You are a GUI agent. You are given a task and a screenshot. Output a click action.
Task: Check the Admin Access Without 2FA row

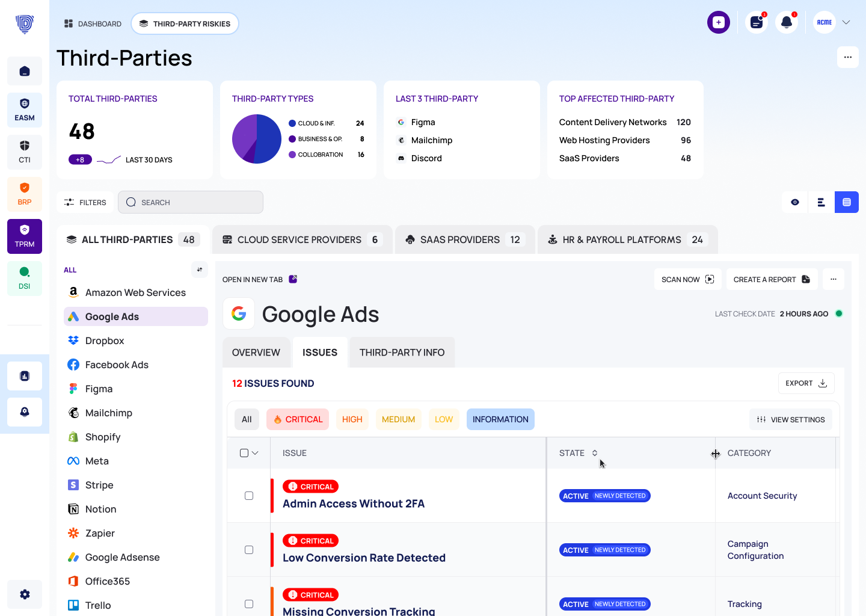pos(249,496)
